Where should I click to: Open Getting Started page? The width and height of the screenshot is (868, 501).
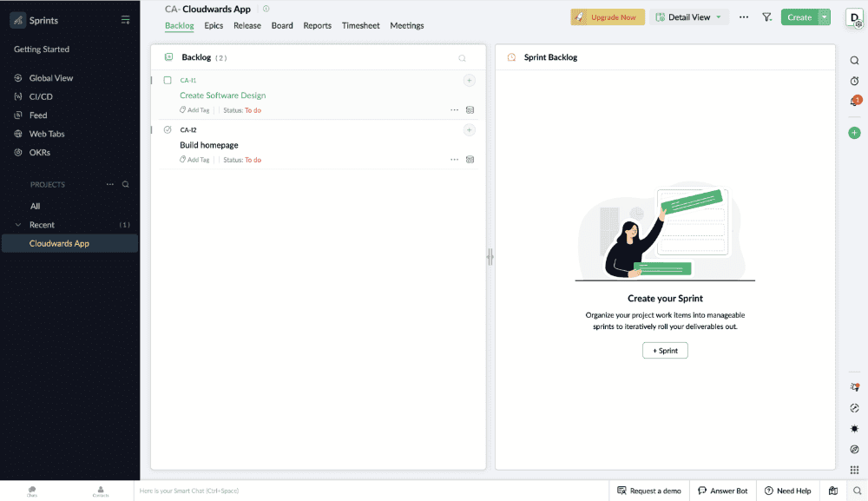[x=42, y=49]
